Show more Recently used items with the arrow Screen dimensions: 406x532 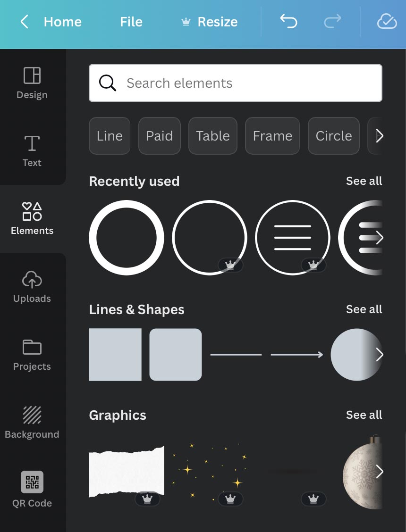click(x=379, y=238)
